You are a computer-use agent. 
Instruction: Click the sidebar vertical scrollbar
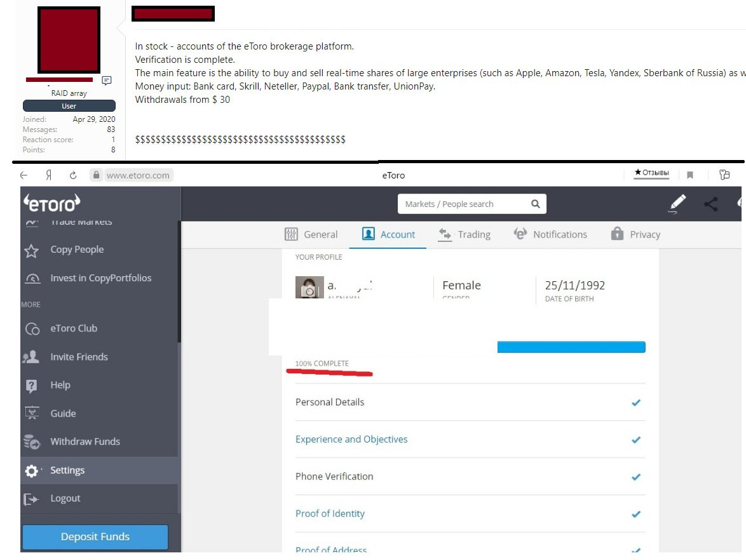(x=179, y=281)
